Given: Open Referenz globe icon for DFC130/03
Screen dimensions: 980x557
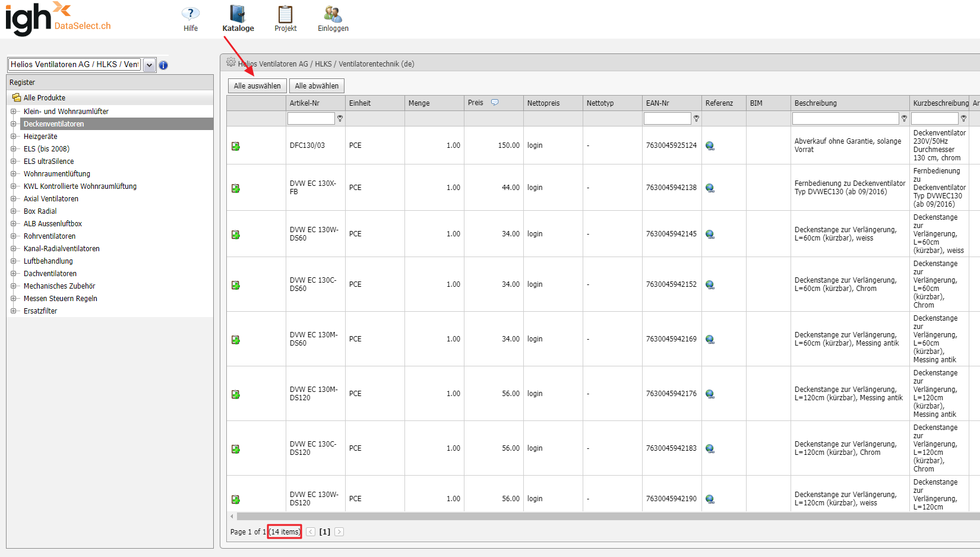Looking at the screenshot, I should click(x=710, y=146).
